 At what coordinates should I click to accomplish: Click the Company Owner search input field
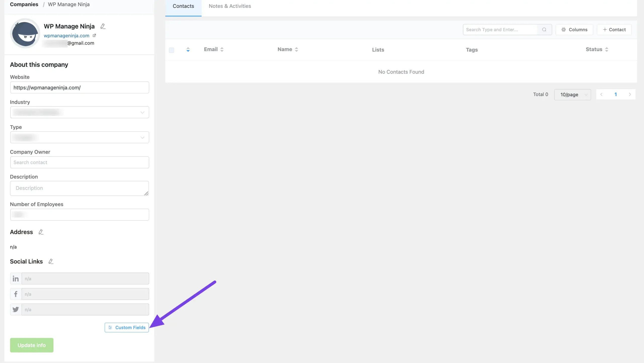[79, 162]
